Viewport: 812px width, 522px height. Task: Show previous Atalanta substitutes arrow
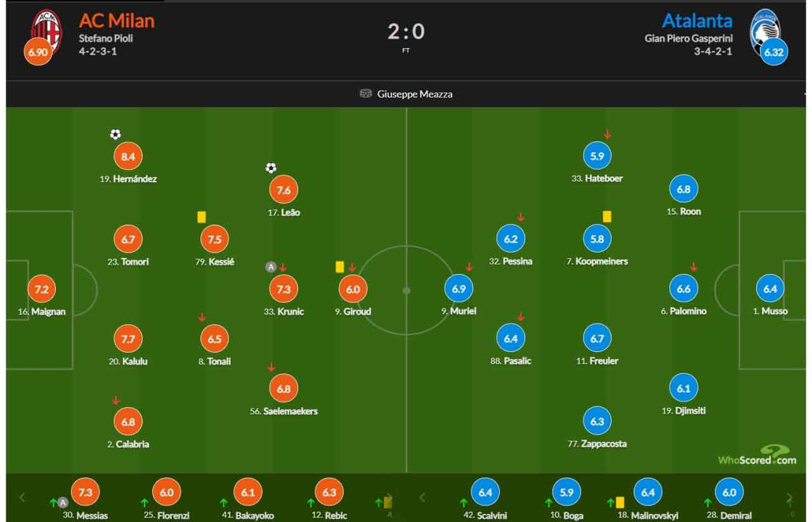click(422, 497)
